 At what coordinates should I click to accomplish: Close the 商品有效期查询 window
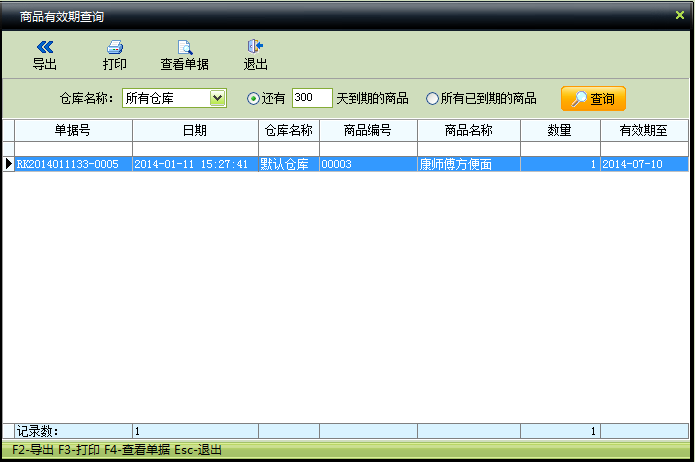pyautogui.click(x=679, y=15)
